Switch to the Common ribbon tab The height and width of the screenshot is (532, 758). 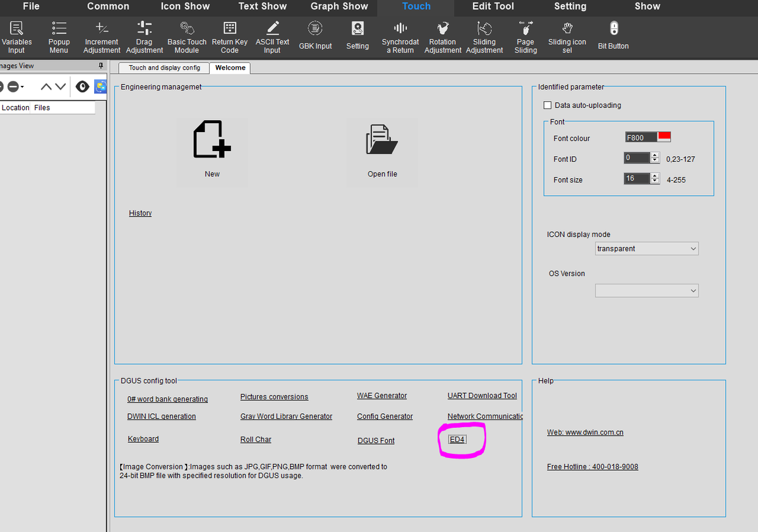(108, 6)
